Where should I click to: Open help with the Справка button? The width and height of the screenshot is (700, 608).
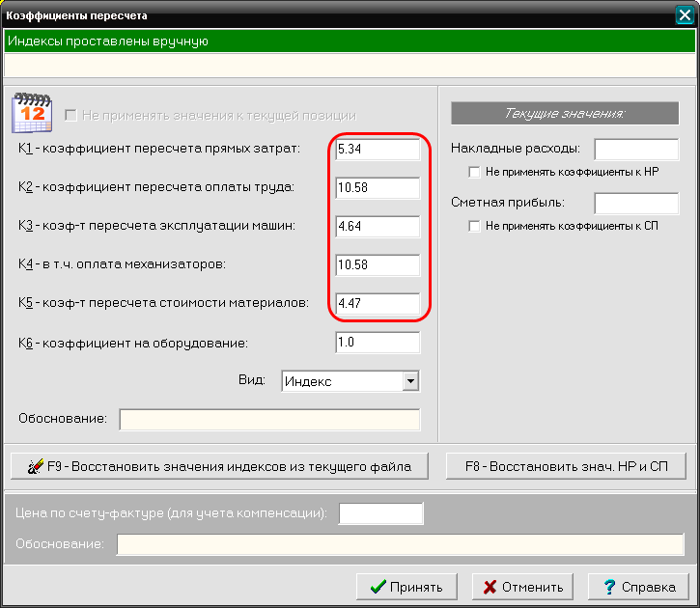(x=638, y=587)
